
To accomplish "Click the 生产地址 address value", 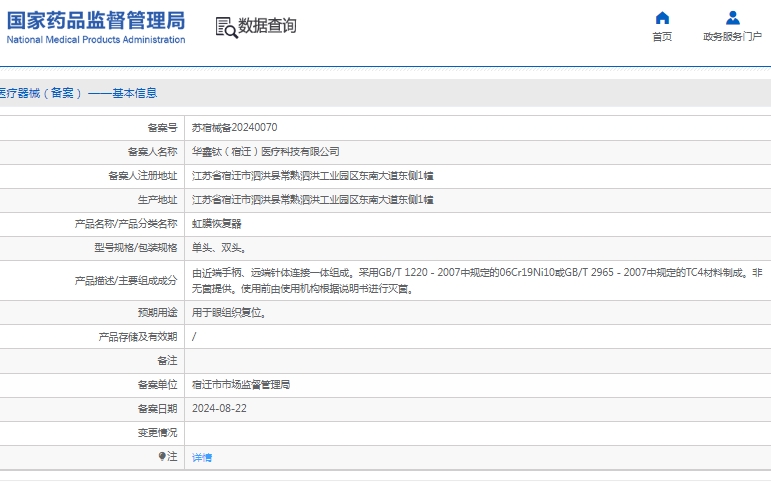I will [x=313, y=200].
